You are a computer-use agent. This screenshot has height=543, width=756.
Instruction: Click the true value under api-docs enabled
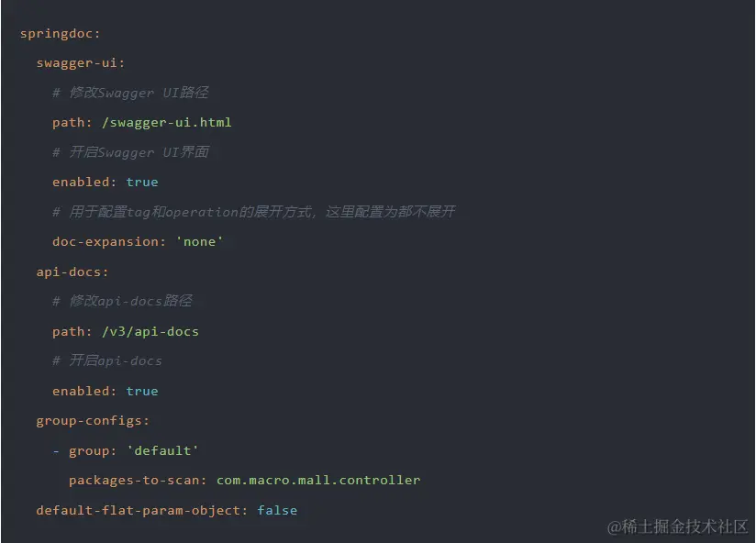click(x=142, y=392)
